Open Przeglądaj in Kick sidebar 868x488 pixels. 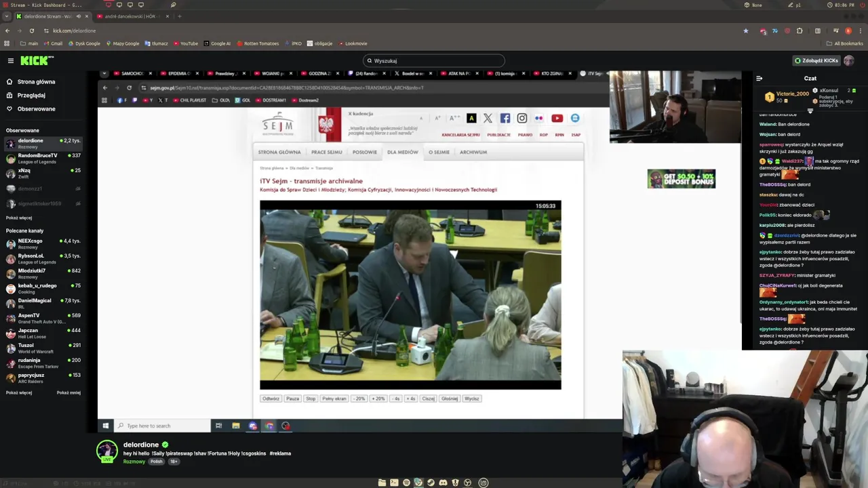pyautogui.click(x=31, y=95)
